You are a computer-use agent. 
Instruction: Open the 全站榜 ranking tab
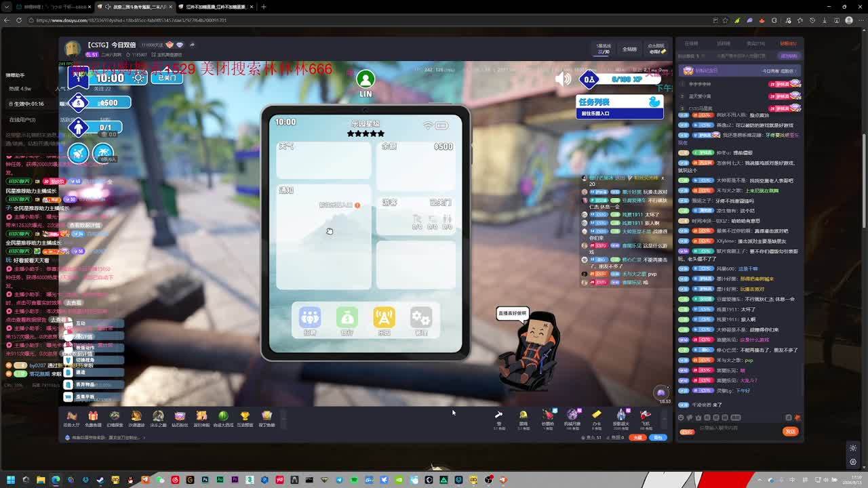[x=630, y=49]
